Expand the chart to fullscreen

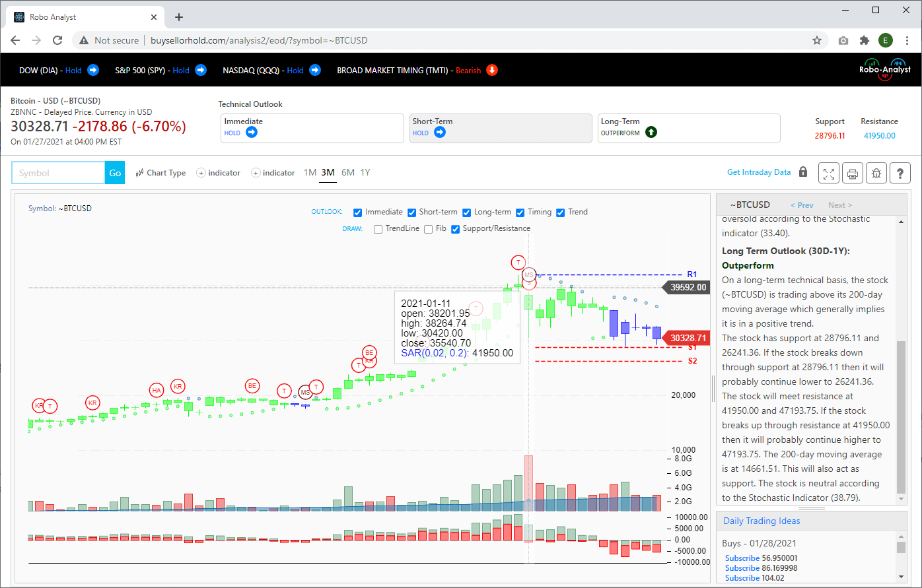pos(828,173)
